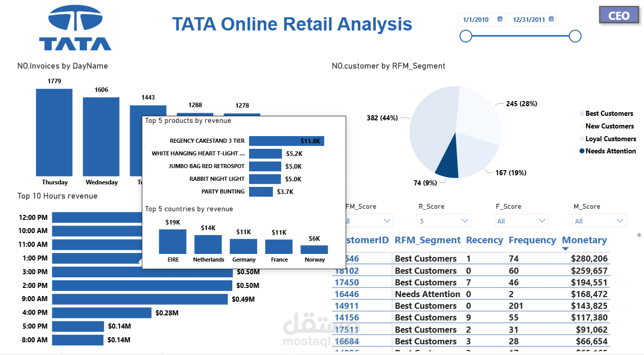Select the right handle of date slider
This screenshot has width=644, height=355.
575,36
